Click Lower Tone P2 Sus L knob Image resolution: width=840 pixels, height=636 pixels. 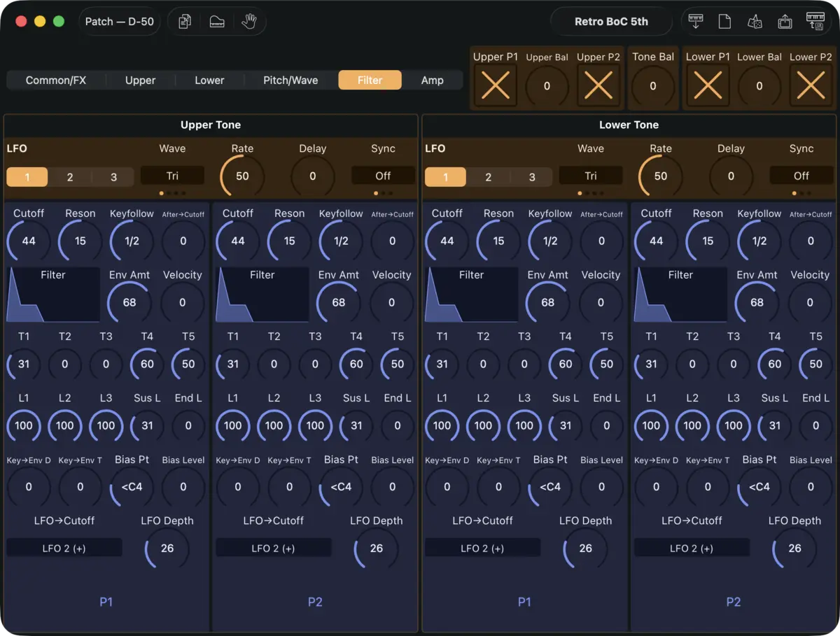775,425
